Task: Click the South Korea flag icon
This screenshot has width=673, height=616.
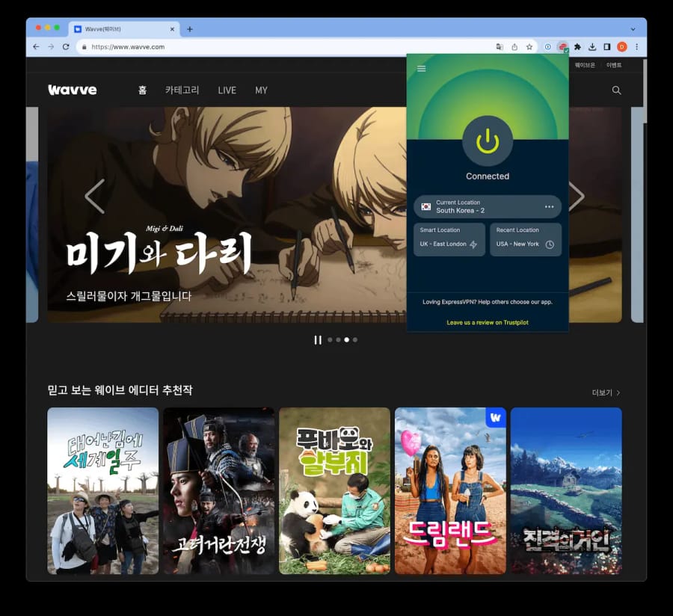Action: (425, 207)
